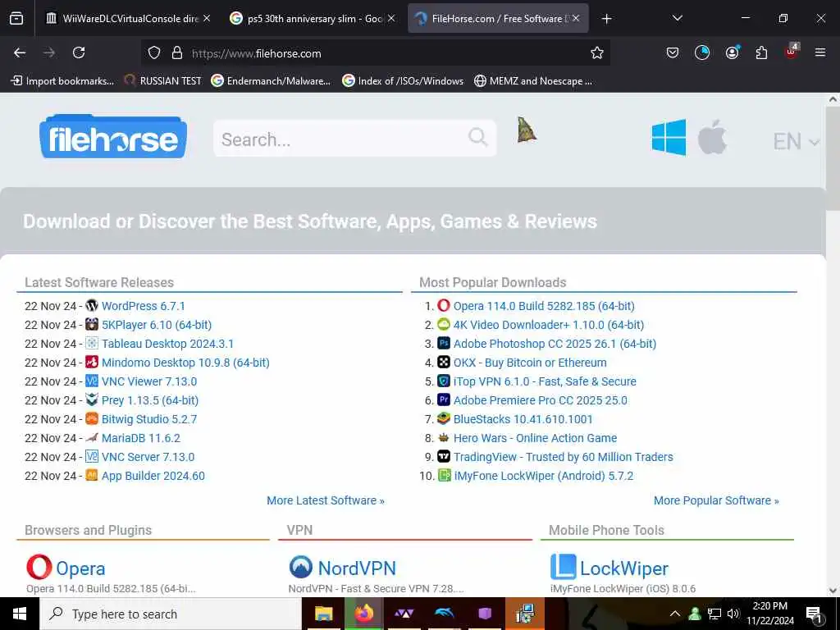Open Tableau Desktop 2024.3.1 link
This screenshot has height=630, width=840.
(x=167, y=344)
